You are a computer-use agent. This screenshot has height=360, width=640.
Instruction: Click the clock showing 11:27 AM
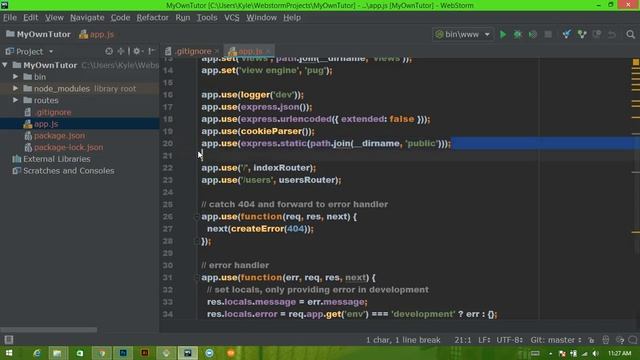click(x=620, y=353)
